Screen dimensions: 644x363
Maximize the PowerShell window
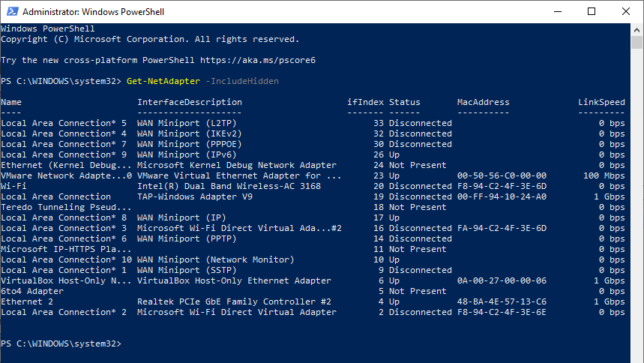tap(592, 12)
